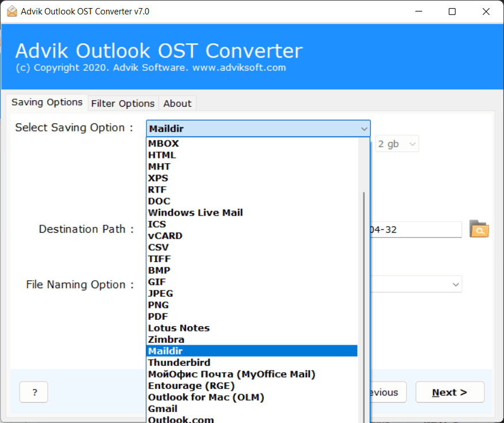Click the Advik app icon in title bar
This screenshot has width=504, height=423.
point(12,12)
